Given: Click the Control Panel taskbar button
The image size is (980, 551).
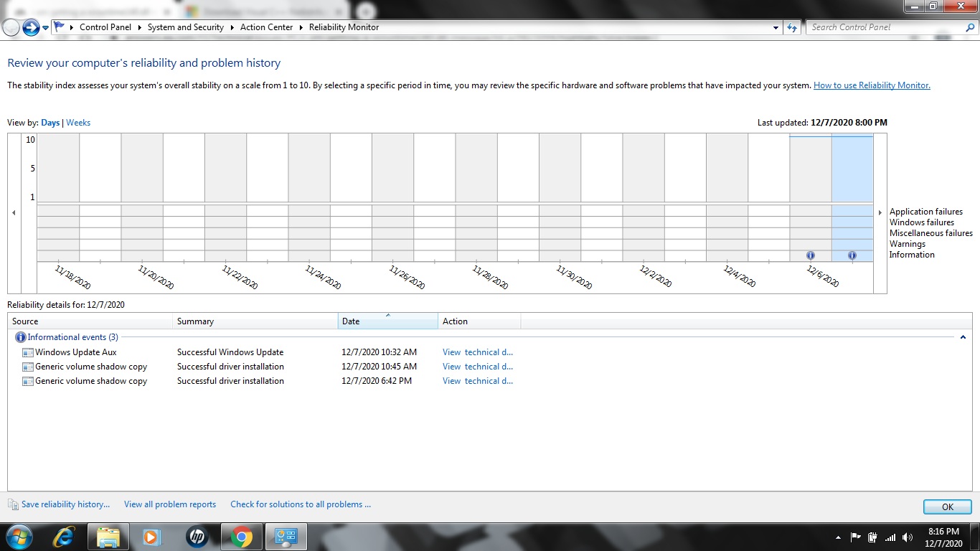Looking at the screenshot, I should (x=286, y=537).
